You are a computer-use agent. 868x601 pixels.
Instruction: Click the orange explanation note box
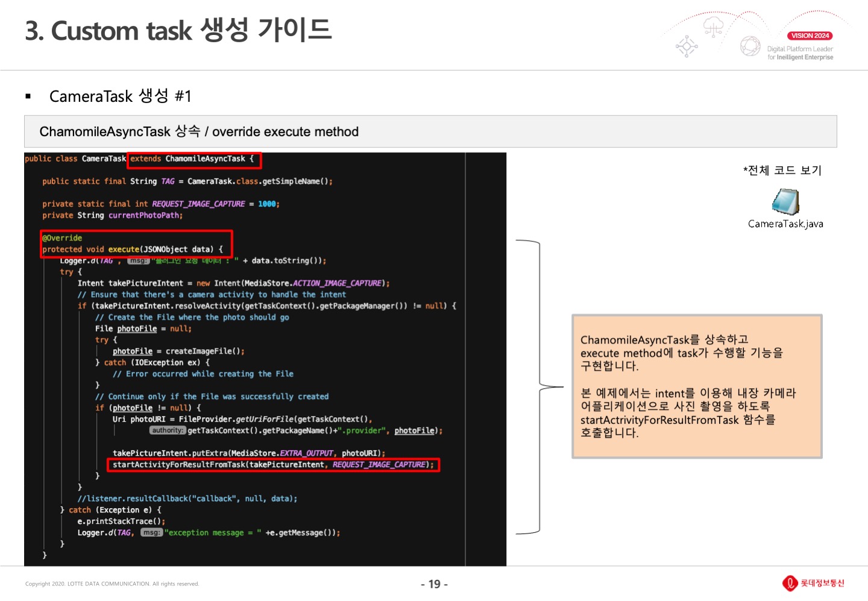697,386
